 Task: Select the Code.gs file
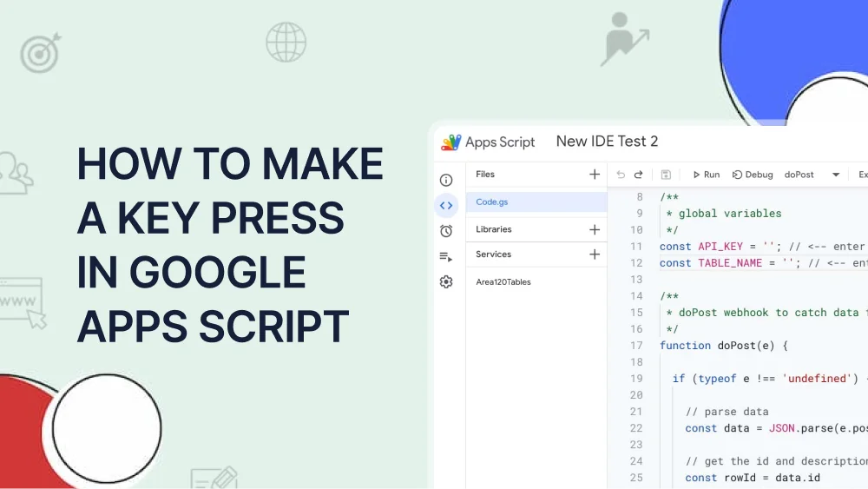pyautogui.click(x=536, y=202)
